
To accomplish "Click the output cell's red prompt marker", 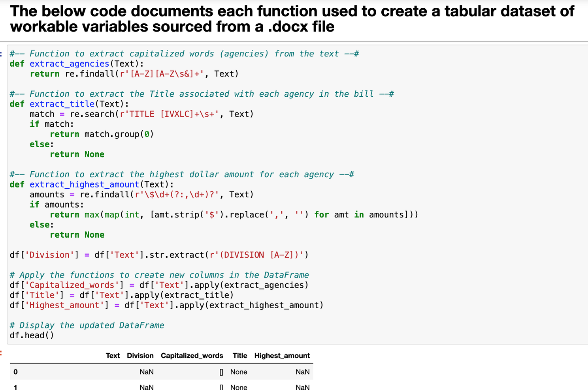I will (x=2, y=352).
